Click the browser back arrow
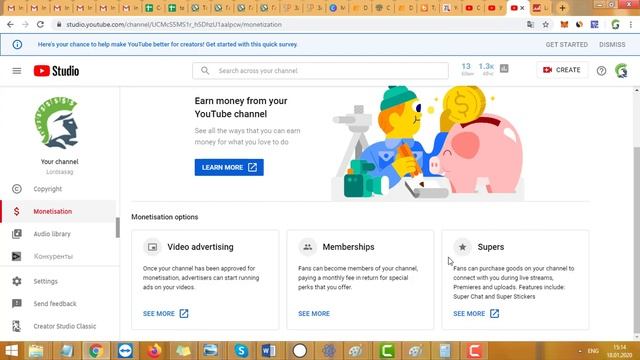 point(10,24)
